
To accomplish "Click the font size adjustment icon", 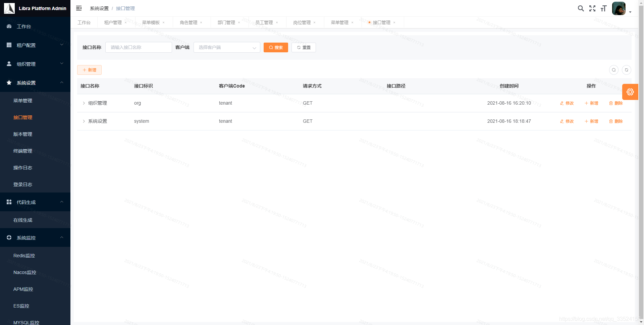I will [603, 8].
